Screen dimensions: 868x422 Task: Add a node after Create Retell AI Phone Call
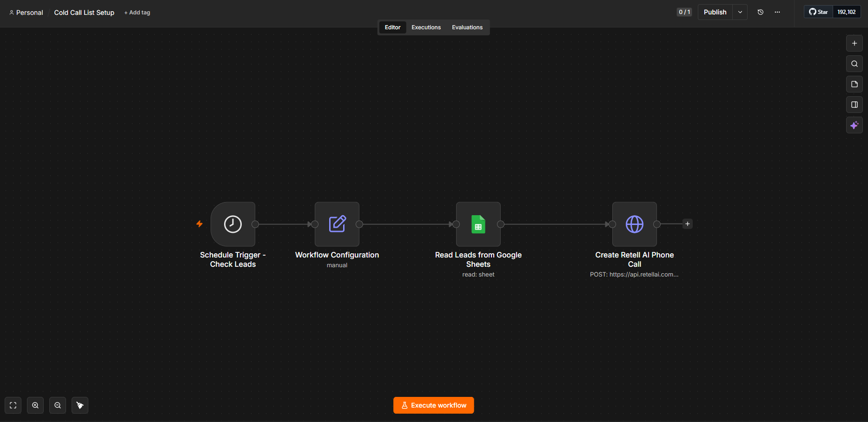tap(688, 224)
